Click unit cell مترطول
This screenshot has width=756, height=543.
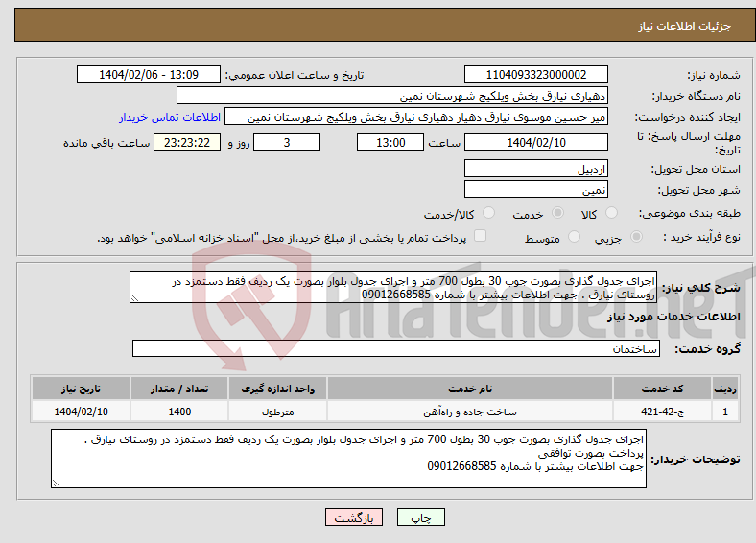(277, 412)
